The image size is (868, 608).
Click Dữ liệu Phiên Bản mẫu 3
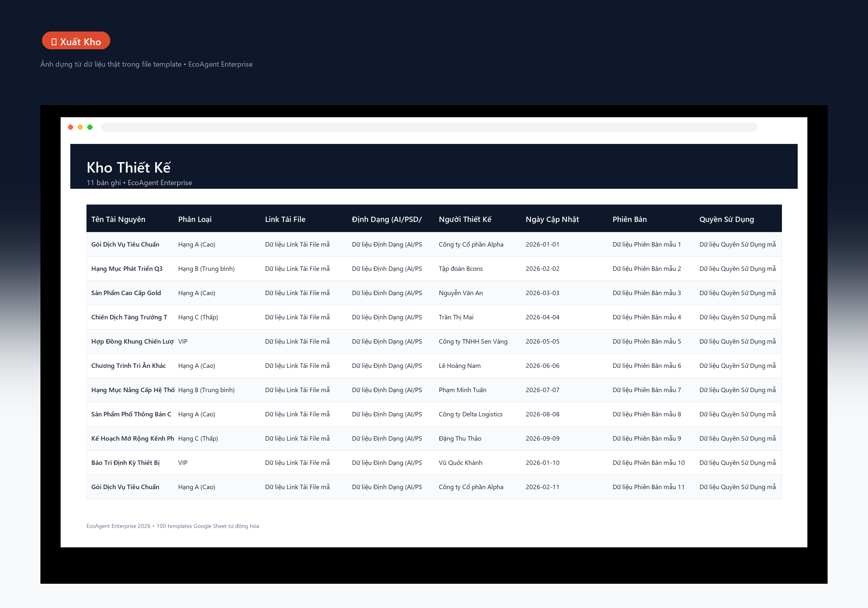pyautogui.click(x=647, y=293)
